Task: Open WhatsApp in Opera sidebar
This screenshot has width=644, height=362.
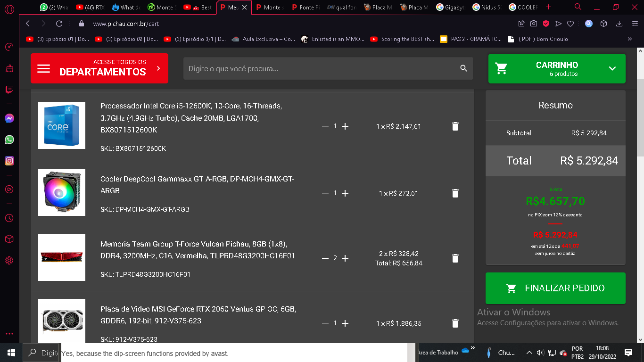Action: click(x=9, y=140)
